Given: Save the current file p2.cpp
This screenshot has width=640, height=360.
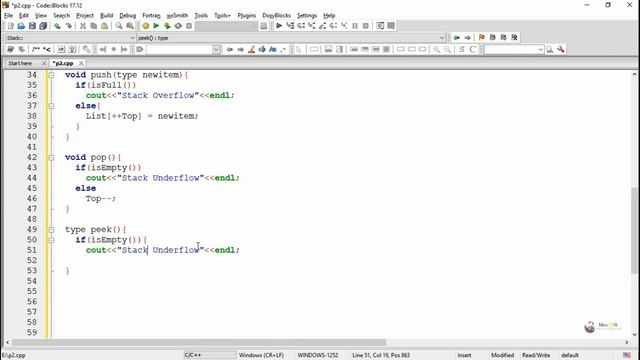Looking at the screenshot, I should [x=32, y=26].
